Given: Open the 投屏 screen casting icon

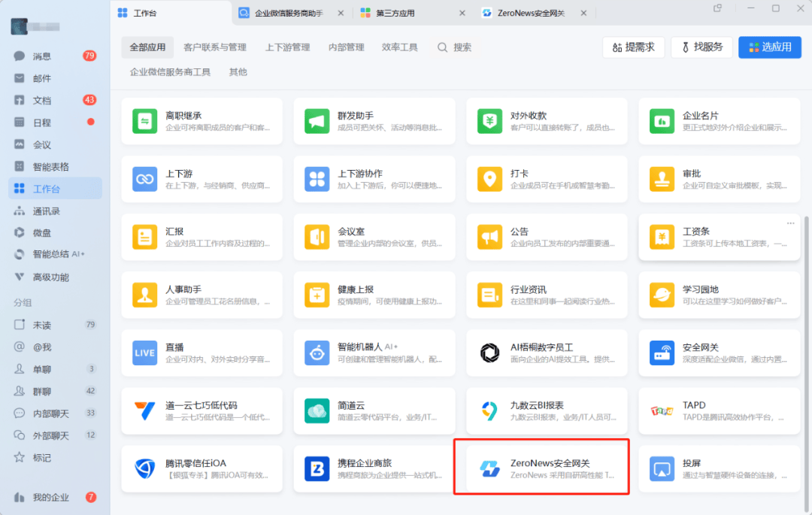Looking at the screenshot, I should click(662, 469).
